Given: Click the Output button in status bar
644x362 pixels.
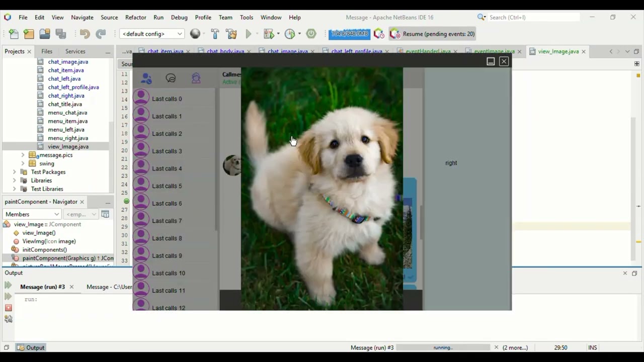Looking at the screenshot, I should click(30, 347).
